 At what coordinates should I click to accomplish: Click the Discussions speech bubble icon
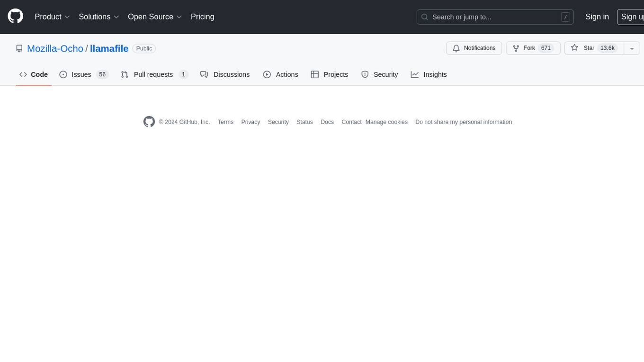(x=204, y=74)
